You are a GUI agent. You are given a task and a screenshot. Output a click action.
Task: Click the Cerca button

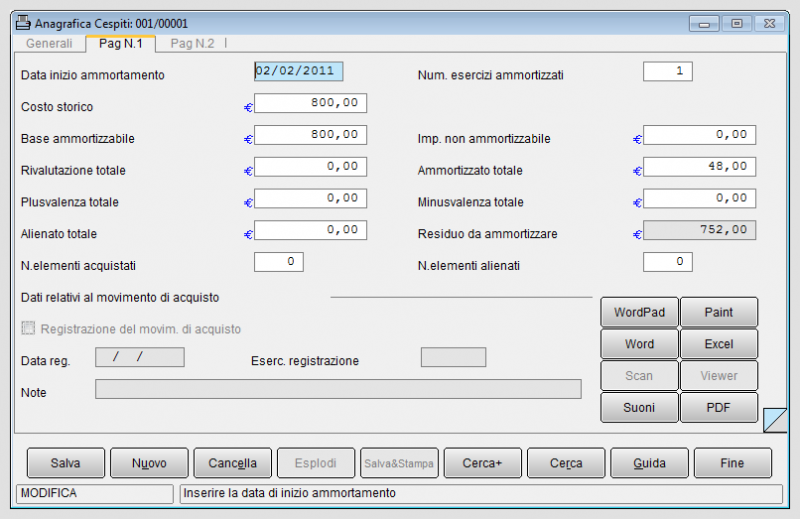(x=566, y=463)
